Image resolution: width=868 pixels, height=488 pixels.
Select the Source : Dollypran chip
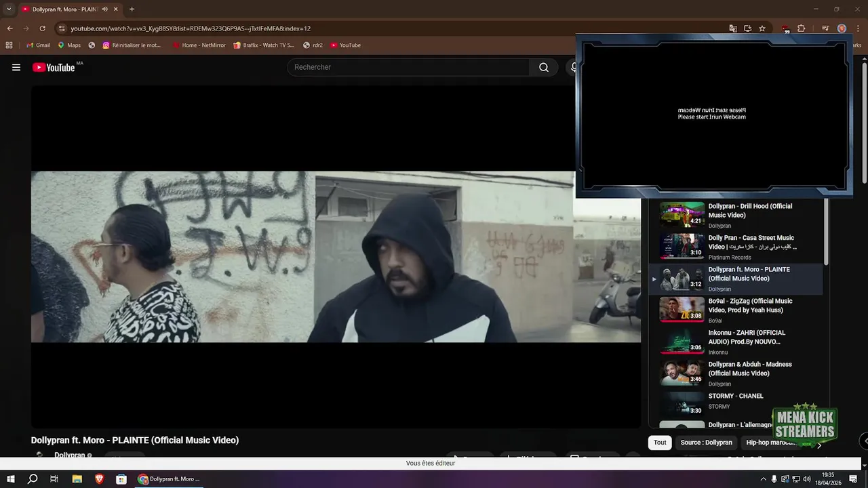point(706,443)
